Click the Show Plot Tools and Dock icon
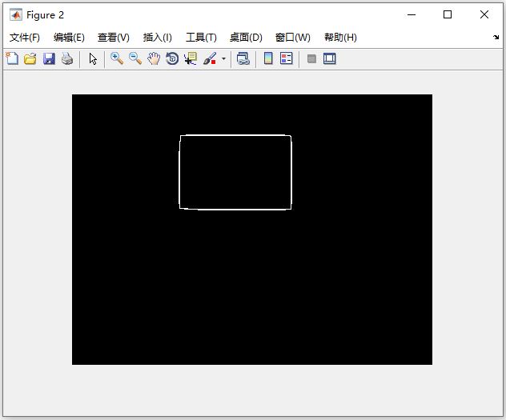The height and width of the screenshot is (420, 506). pos(330,58)
